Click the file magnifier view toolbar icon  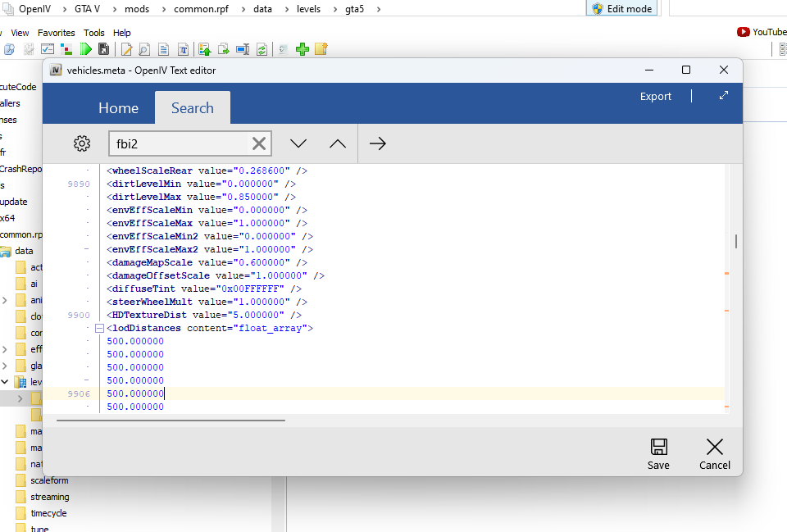point(144,49)
